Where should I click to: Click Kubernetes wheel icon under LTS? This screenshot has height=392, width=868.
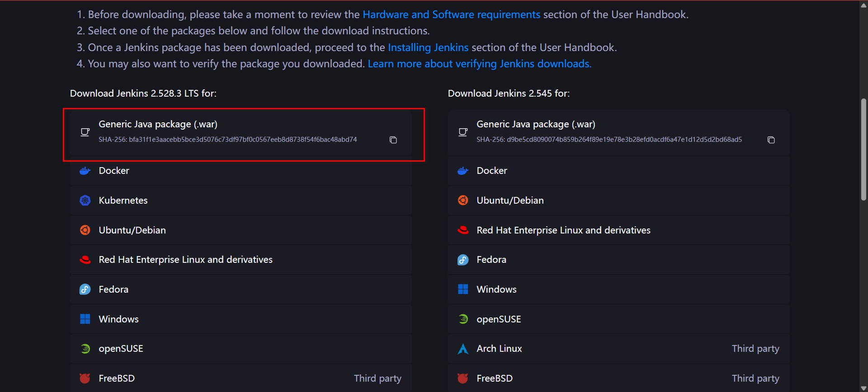coord(85,201)
